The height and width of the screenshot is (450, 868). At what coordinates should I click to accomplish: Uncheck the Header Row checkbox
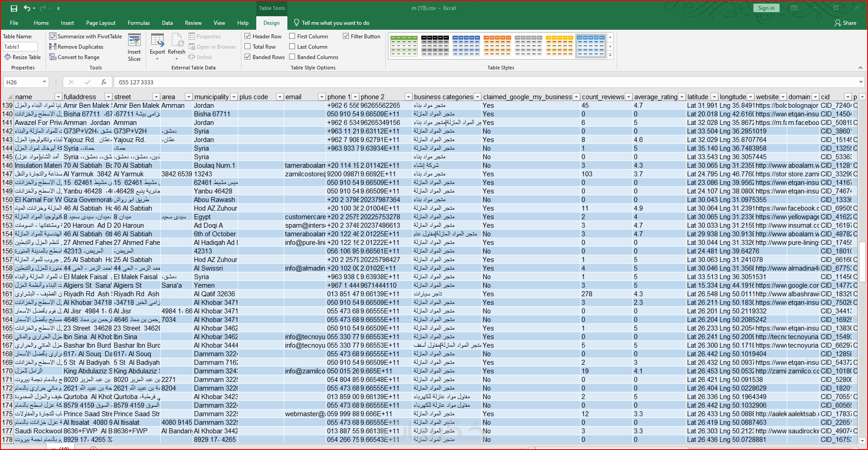[x=248, y=37]
